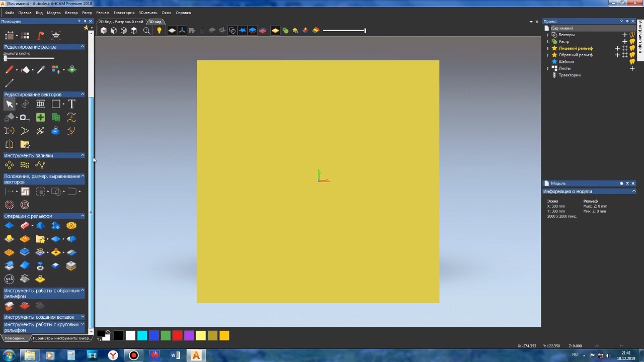The height and width of the screenshot is (362, 644).
Task: Add new layer with plus next to Растр
Action: point(625,42)
